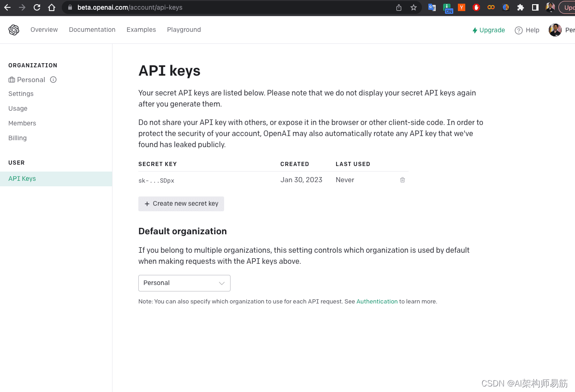
Task: Click the browser forward arrow
Action: [x=22, y=7]
